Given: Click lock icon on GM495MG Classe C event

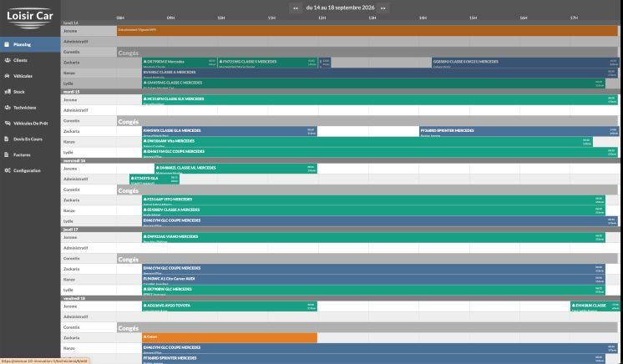Looking at the screenshot, I should pyautogui.click(x=145, y=83).
